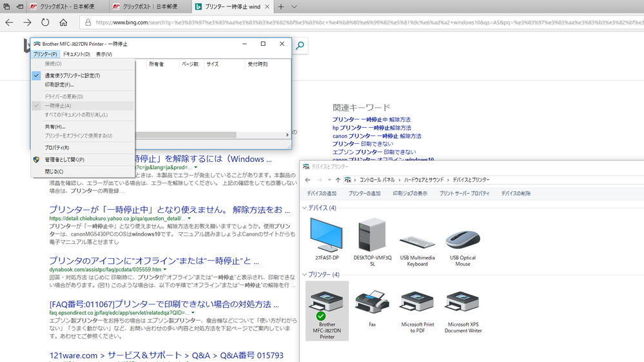Reload the page with the refresh icon

coord(45,23)
